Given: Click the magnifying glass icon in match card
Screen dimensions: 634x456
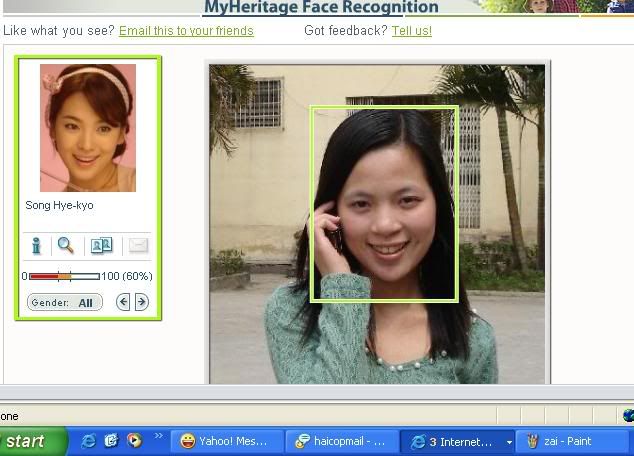Looking at the screenshot, I should (66, 245).
